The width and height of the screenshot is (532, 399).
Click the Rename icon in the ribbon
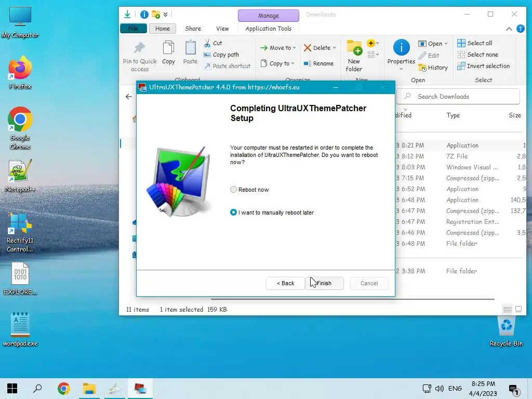[x=308, y=63]
